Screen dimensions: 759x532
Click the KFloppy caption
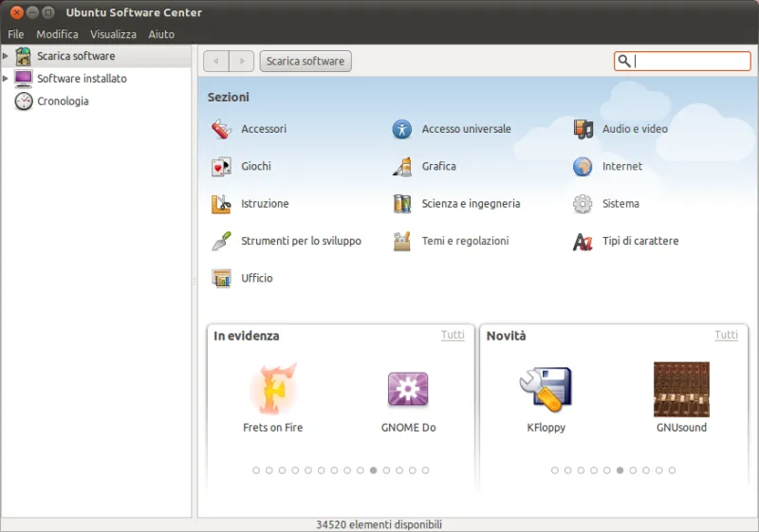(x=546, y=428)
